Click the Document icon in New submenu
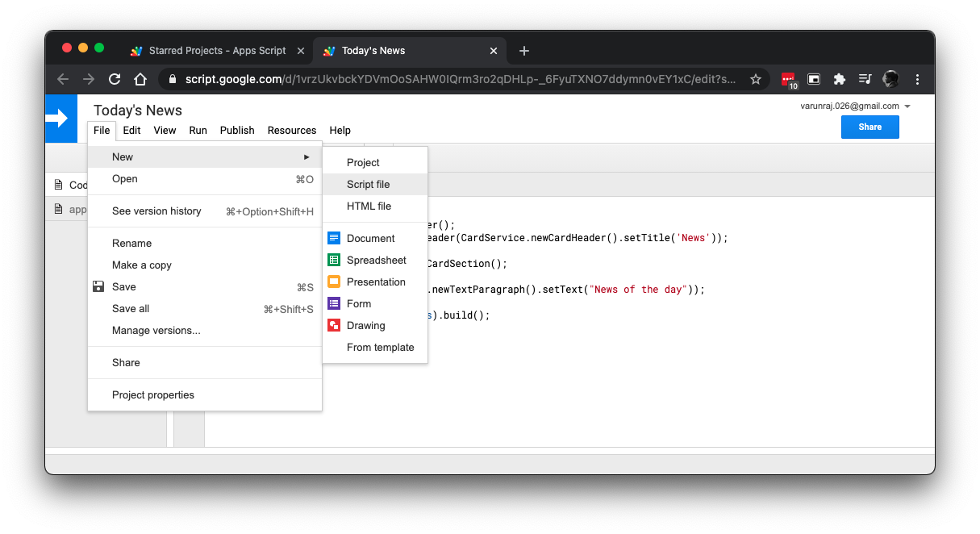This screenshot has width=980, height=534. pos(333,238)
